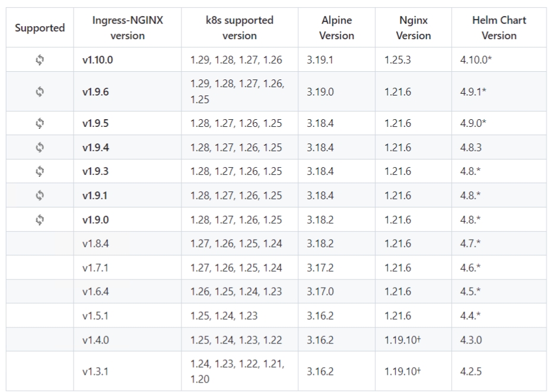Click Helm chart version 4.8.3 cell

coord(472,147)
